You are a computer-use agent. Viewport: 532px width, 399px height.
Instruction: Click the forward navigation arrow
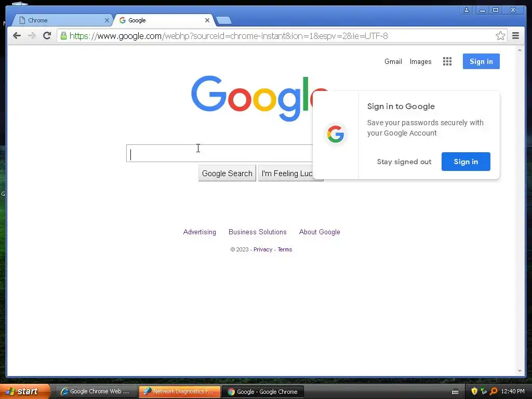32,36
